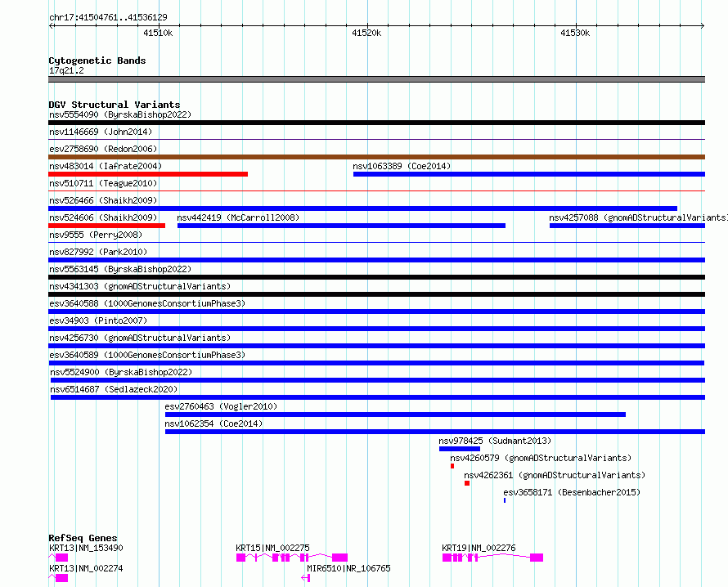Image resolution: width=728 pixels, height=587 pixels.
Task: Click the KRT15|NM_002275 gene label
Action: [272, 548]
